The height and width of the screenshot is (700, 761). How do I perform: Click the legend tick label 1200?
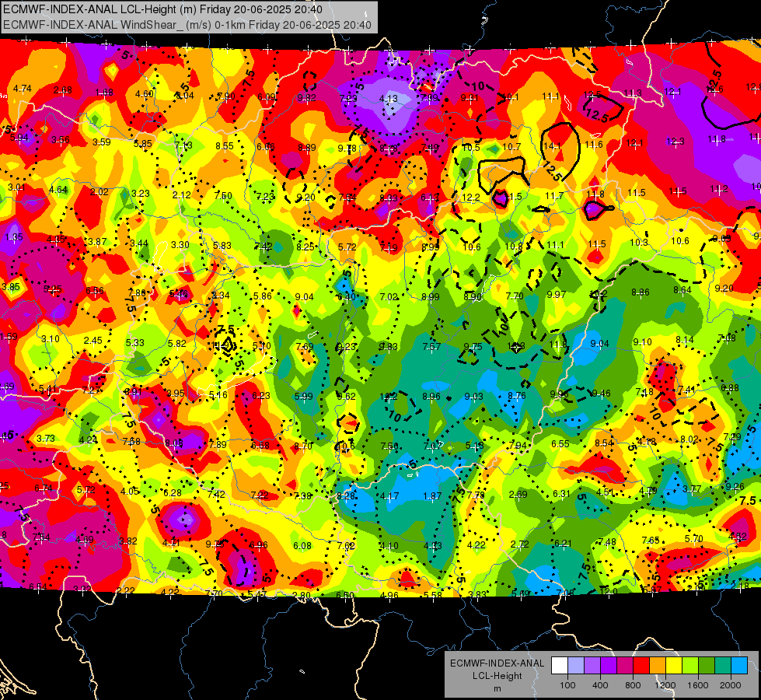pos(665,685)
